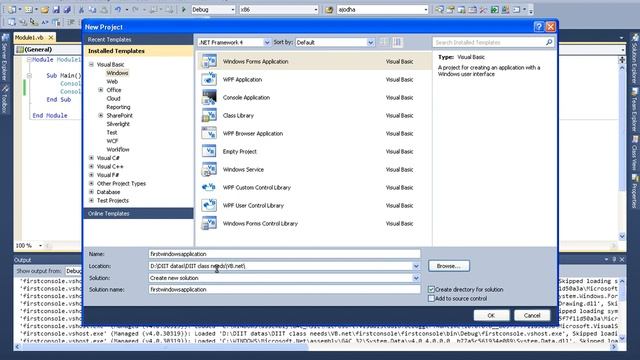Click the Solution name input field
This screenshot has width=640, height=360.
coord(284,289)
